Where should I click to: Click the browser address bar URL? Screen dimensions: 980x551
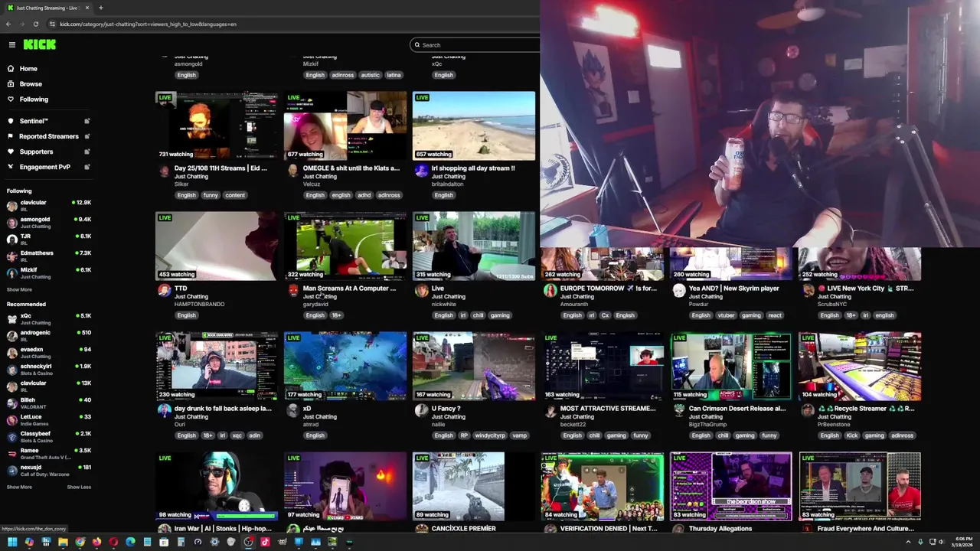pyautogui.click(x=148, y=24)
